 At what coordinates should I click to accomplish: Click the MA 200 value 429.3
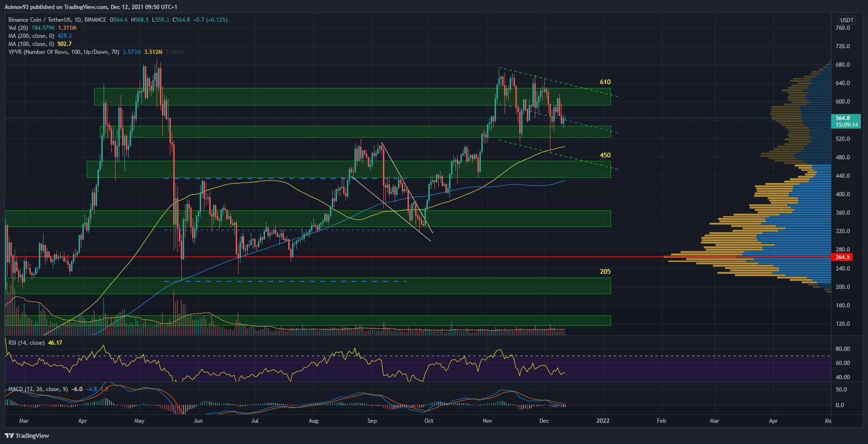(64, 36)
